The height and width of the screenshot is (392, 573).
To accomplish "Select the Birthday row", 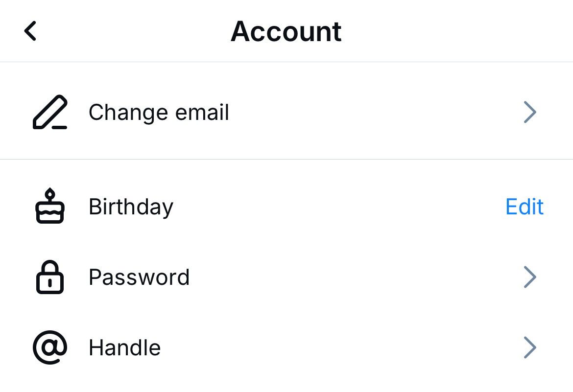I will [131, 207].
